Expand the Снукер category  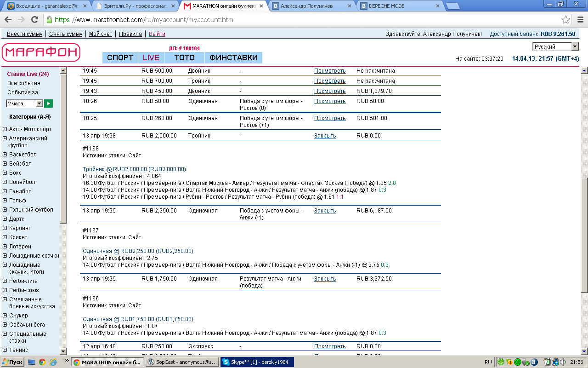pyautogui.click(x=5, y=316)
